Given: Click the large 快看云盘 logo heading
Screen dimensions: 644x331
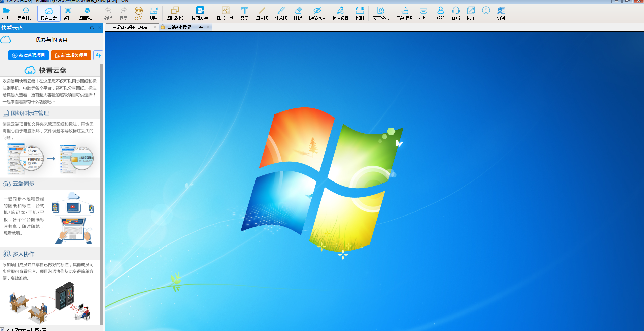Looking at the screenshot, I should (46, 70).
